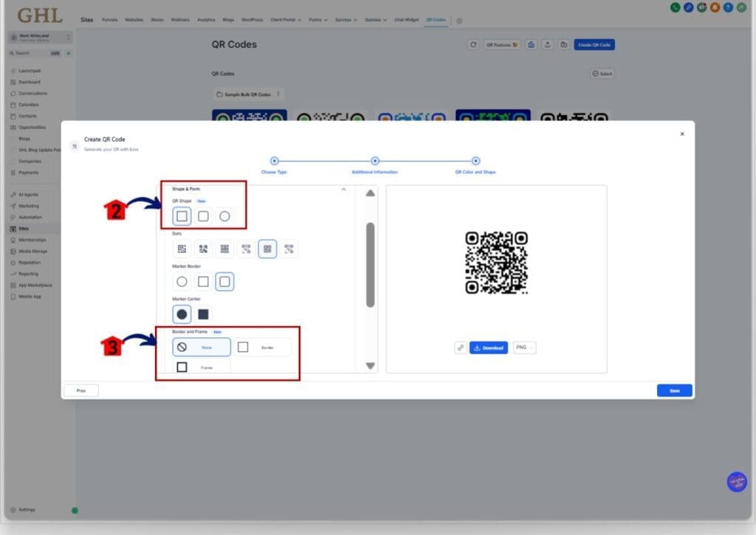The image size is (756, 535).
Task: Select the square Marker Center style
Action: [x=204, y=314]
